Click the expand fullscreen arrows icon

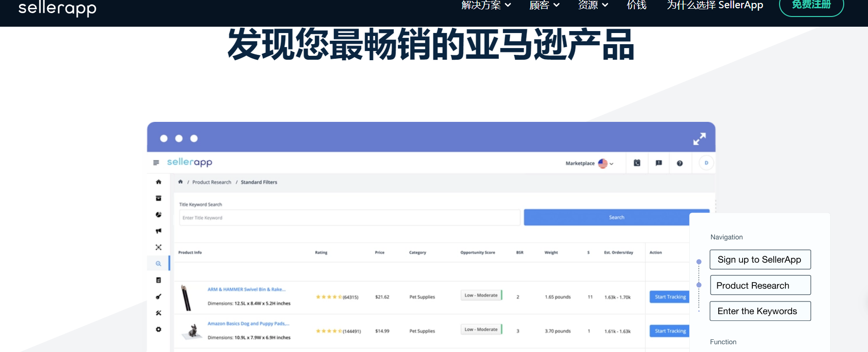click(x=699, y=139)
